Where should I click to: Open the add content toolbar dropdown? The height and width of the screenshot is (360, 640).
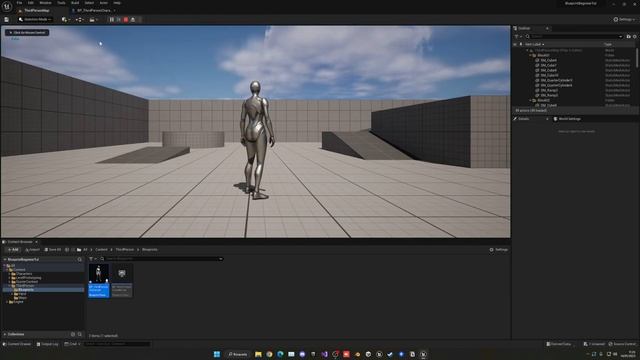tap(65, 20)
